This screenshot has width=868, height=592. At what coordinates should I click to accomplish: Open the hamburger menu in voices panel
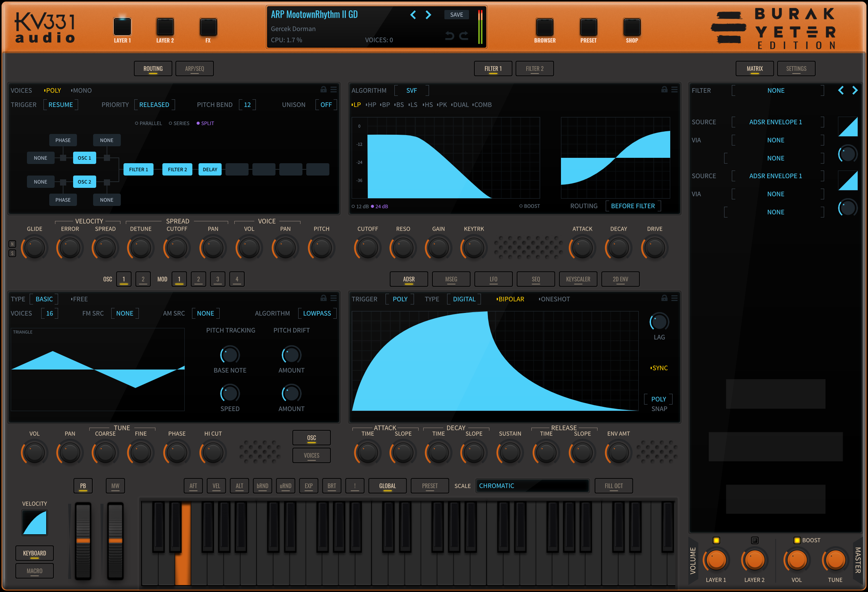(334, 90)
